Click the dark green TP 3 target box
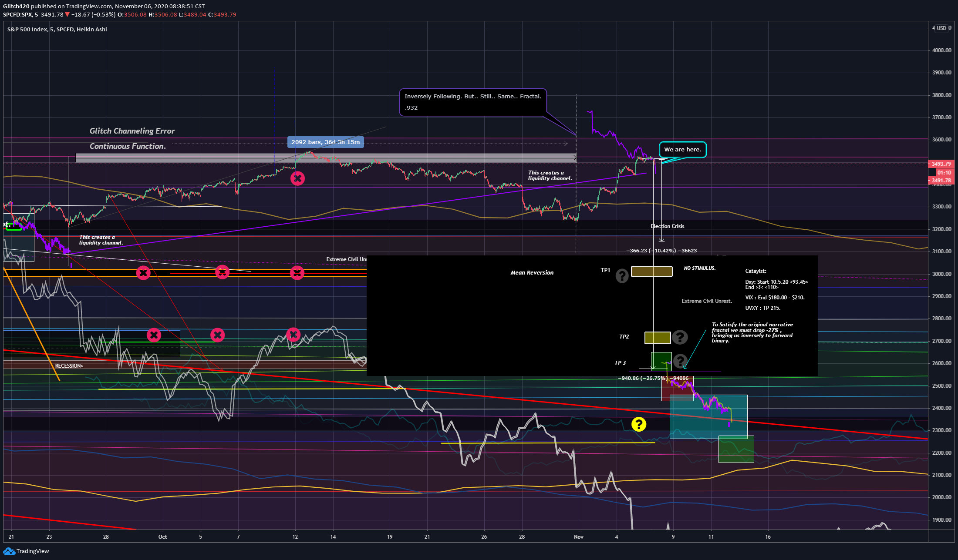The image size is (958, 560). (x=661, y=361)
